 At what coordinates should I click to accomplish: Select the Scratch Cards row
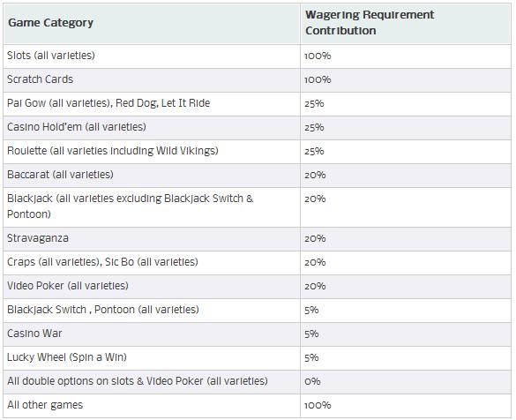point(257,80)
